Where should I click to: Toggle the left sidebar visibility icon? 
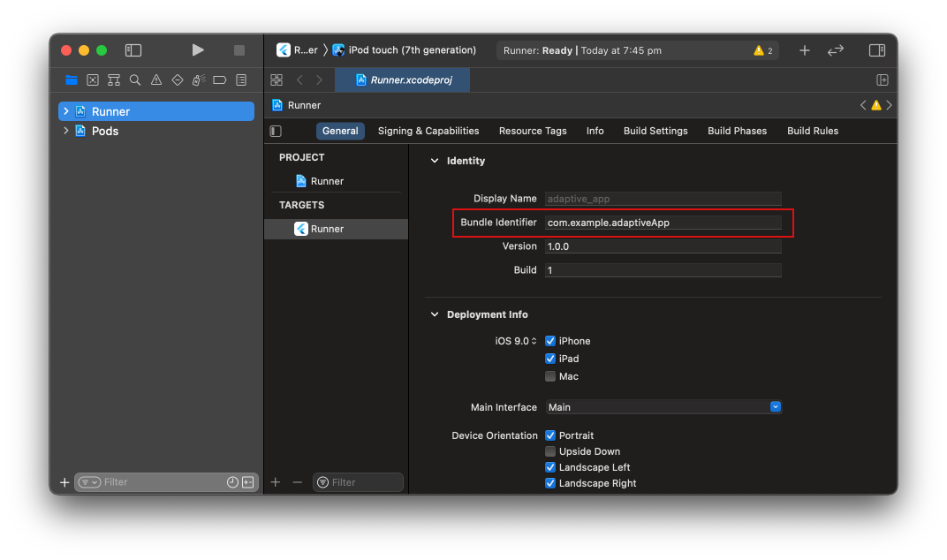click(x=133, y=49)
